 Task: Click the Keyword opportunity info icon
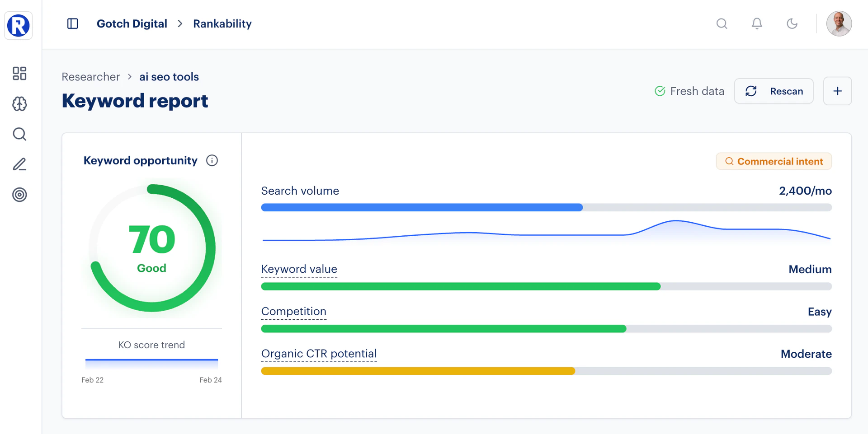click(212, 160)
